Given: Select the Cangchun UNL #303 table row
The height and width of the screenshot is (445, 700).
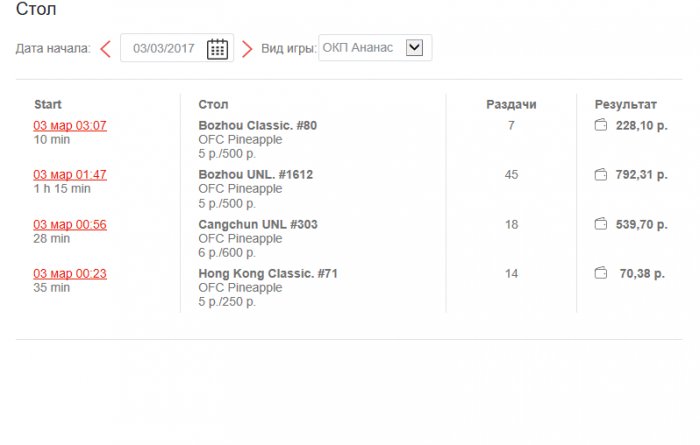Looking at the screenshot, I should pos(258,224).
